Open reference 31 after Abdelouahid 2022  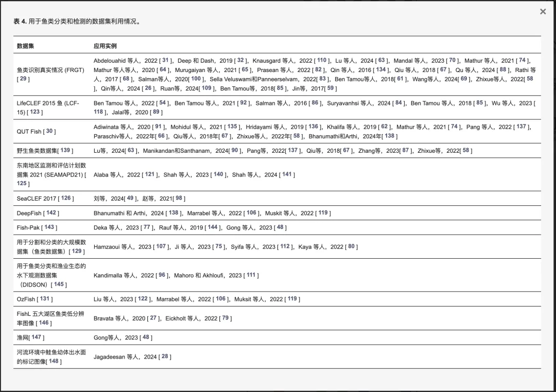[x=166, y=60]
